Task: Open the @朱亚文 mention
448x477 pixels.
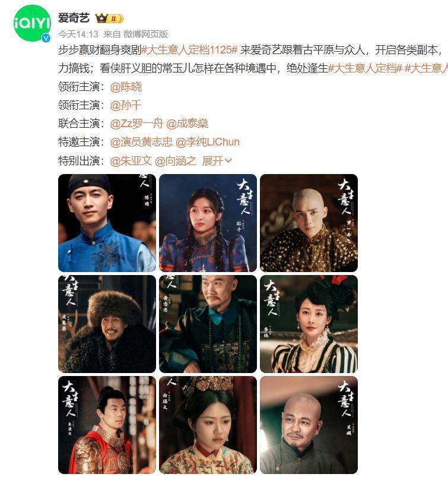Action: [131, 160]
